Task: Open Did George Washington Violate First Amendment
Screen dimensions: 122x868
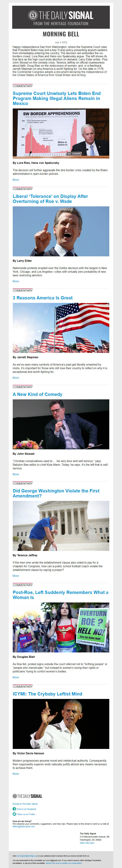Action: point(56,493)
